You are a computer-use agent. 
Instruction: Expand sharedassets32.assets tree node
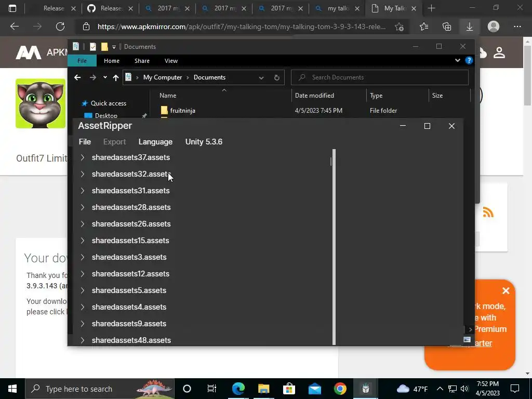tap(83, 174)
